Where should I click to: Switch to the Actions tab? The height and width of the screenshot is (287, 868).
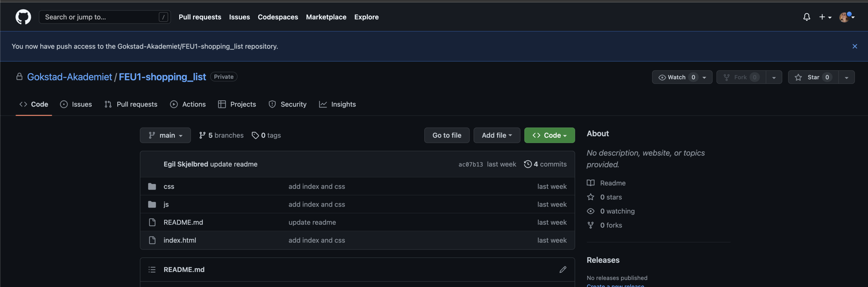(x=188, y=104)
